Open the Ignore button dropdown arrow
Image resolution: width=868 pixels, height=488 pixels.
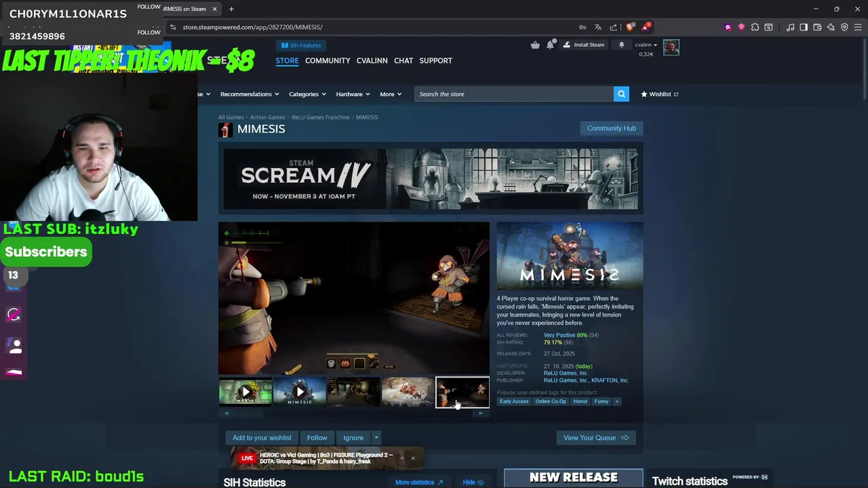pos(376,438)
